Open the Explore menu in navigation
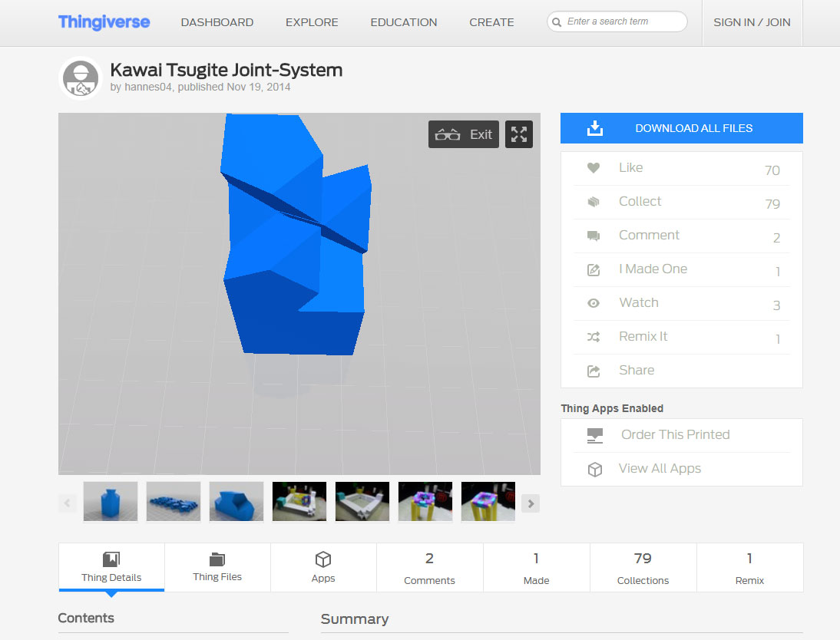The height and width of the screenshot is (640, 840). (x=312, y=22)
